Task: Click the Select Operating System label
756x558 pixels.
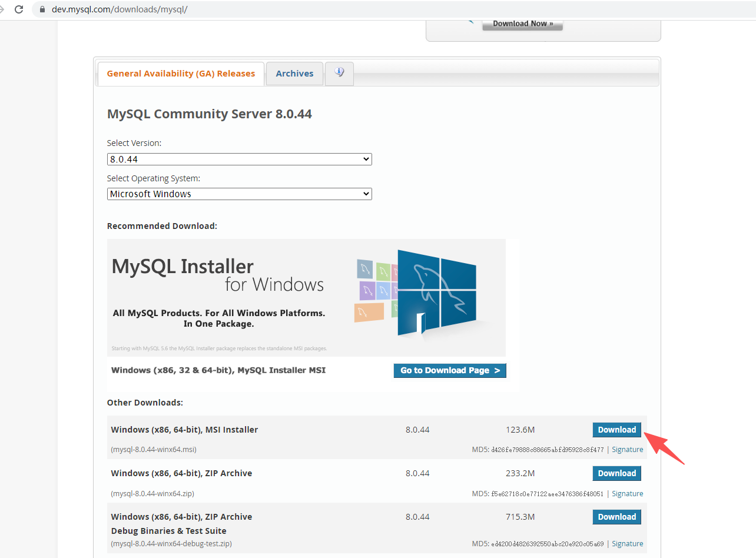Action: tap(154, 178)
